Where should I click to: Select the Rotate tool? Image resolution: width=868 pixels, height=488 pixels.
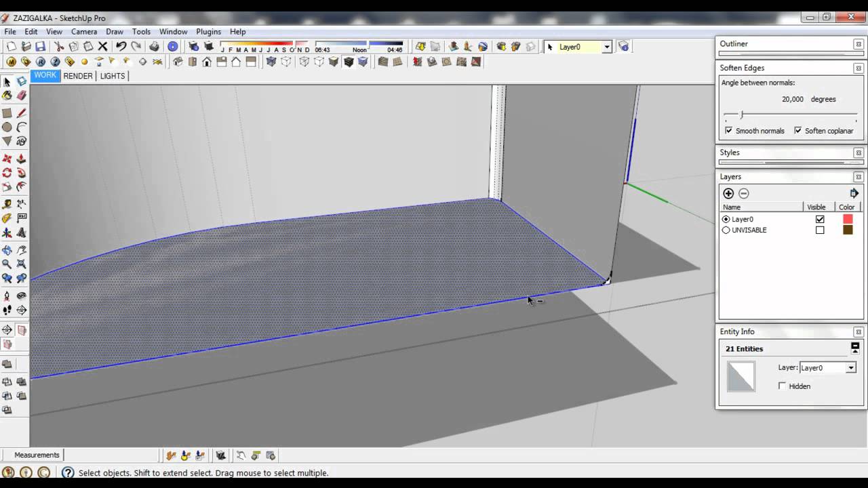(7, 173)
